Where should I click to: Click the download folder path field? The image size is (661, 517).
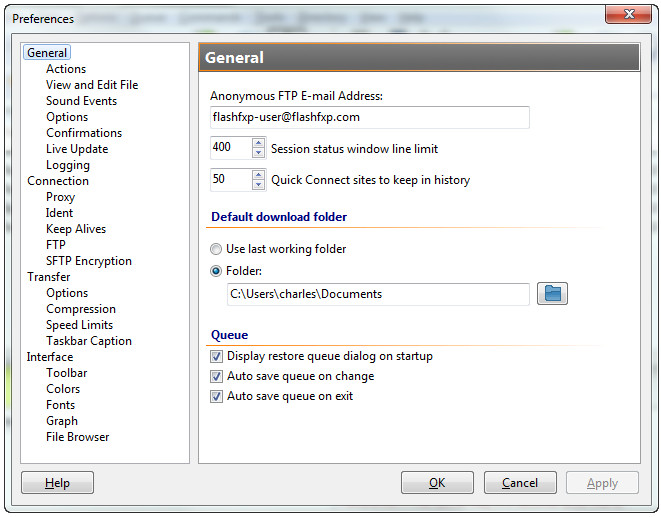(x=378, y=294)
